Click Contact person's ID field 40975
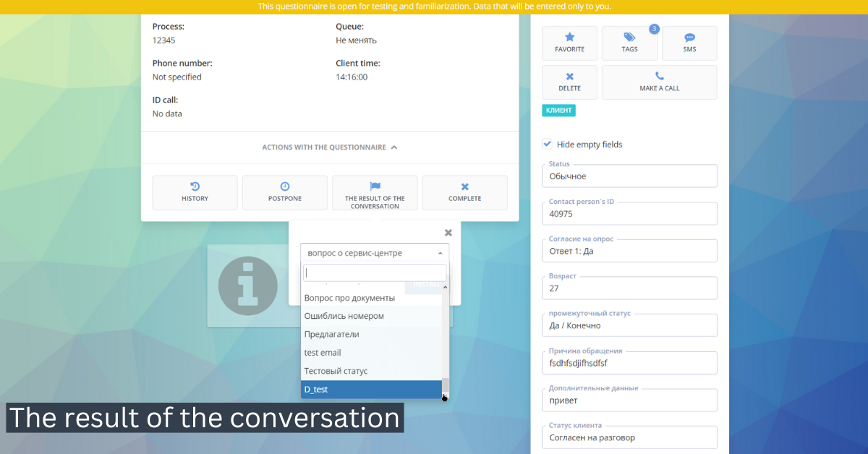 [x=629, y=213]
